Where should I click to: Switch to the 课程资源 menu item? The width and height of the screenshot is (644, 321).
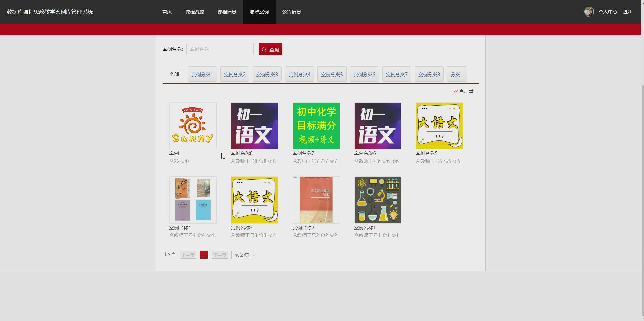point(195,11)
